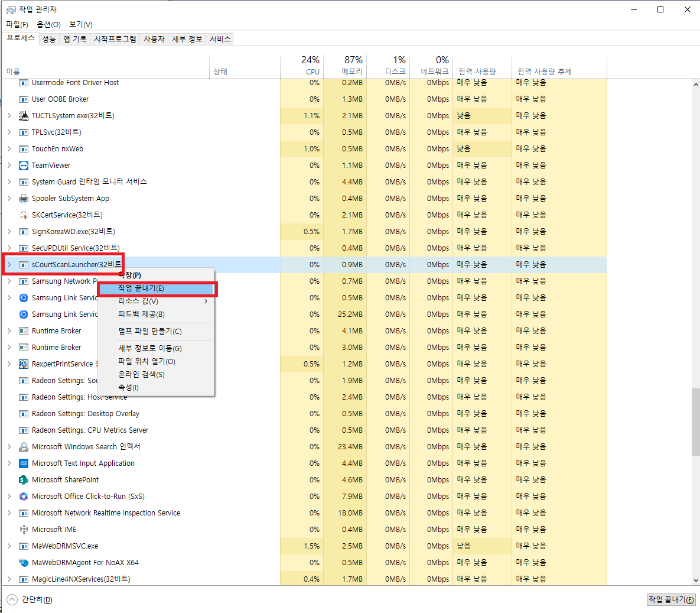Click the TUCTLSystem.exe process icon
This screenshot has width=700, height=613.
click(24, 116)
